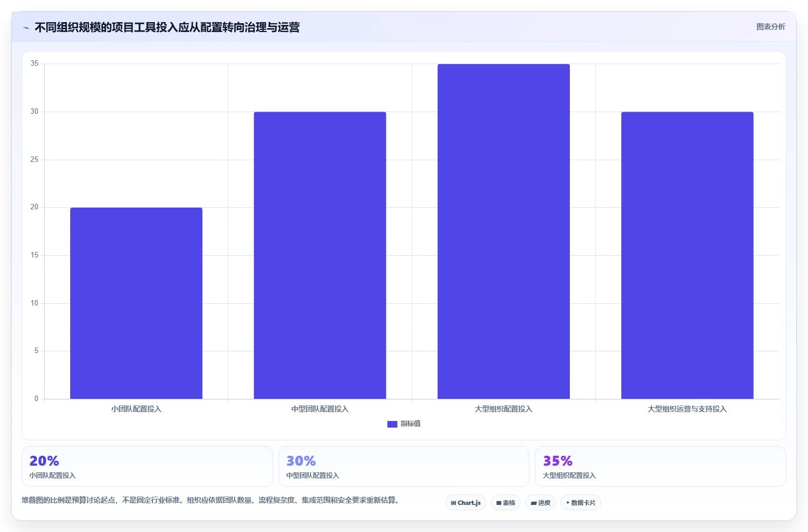Screen dimensions: 808x532
Task: Select the 表格 tag chip
Action: click(x=506, y=503)
